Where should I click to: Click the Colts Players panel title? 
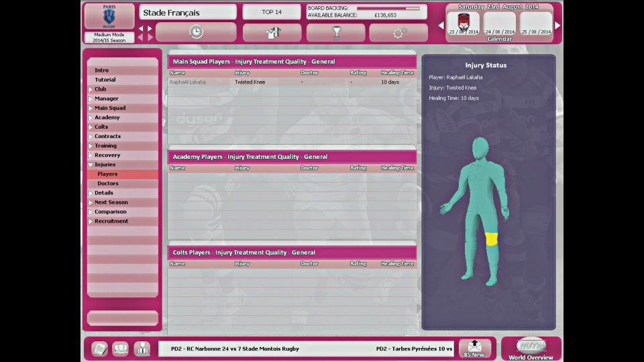244,253
